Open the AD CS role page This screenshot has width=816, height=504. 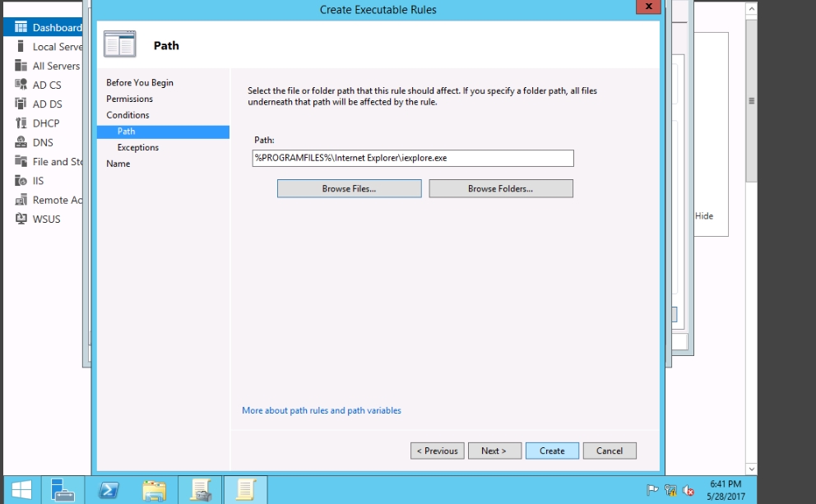pos(46,85)
